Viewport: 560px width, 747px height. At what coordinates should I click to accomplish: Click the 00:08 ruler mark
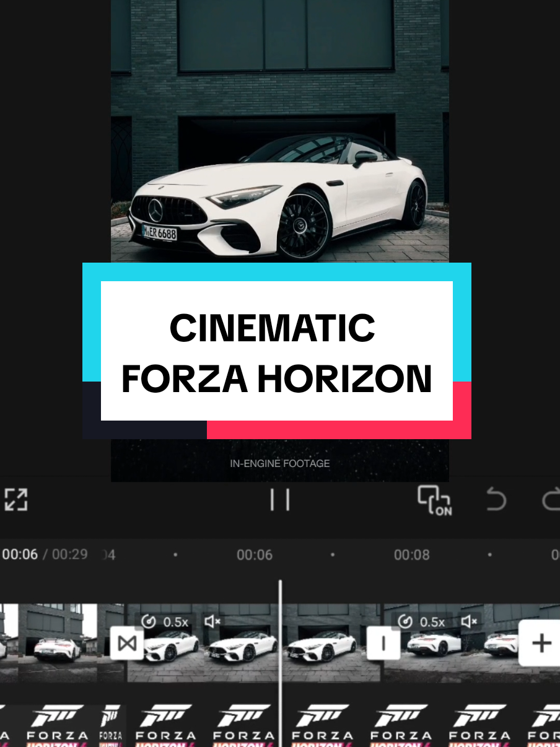tap(412, 554)
